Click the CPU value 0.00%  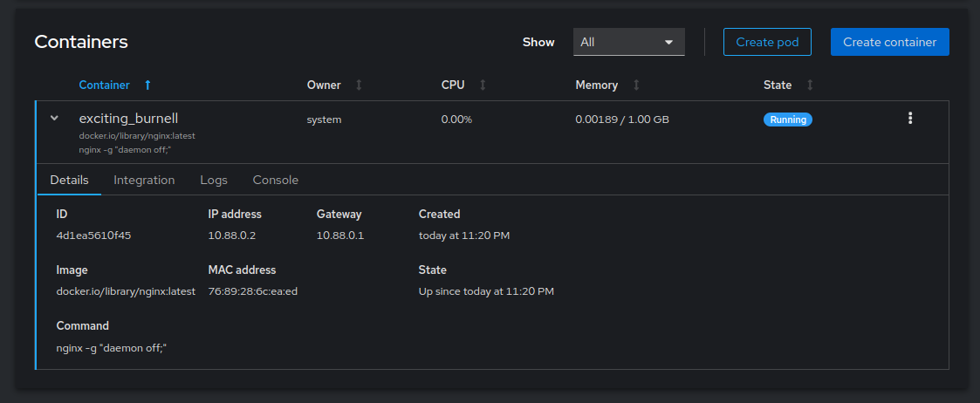click(456, 120)
